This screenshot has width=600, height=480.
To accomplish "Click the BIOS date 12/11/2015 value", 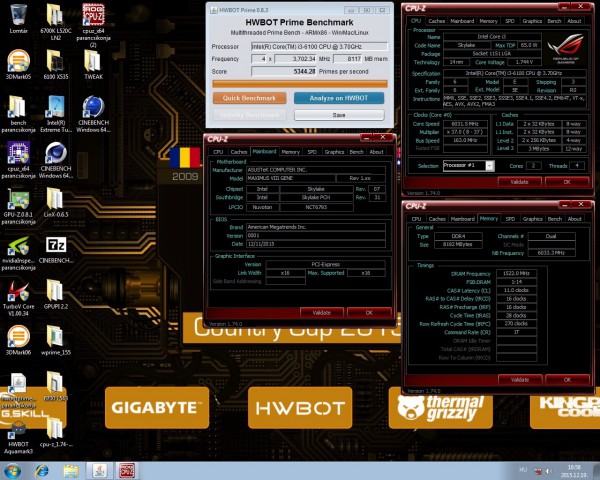I will coord(316,244).
